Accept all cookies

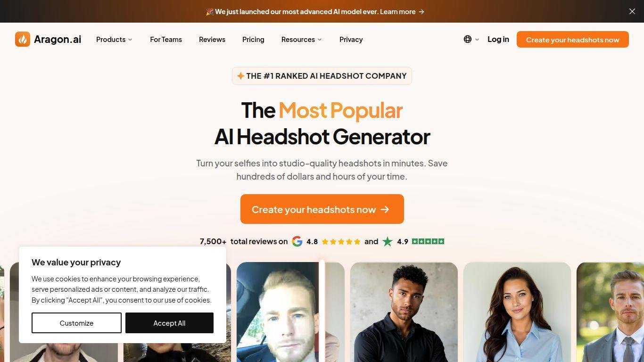[169, 323]
